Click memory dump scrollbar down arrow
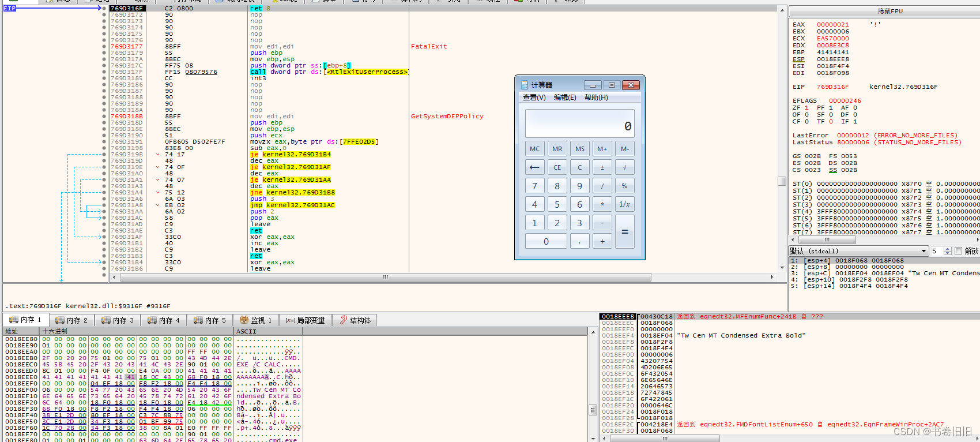The height and width of the screenshot is (442, 980). (x=593, y=439)
